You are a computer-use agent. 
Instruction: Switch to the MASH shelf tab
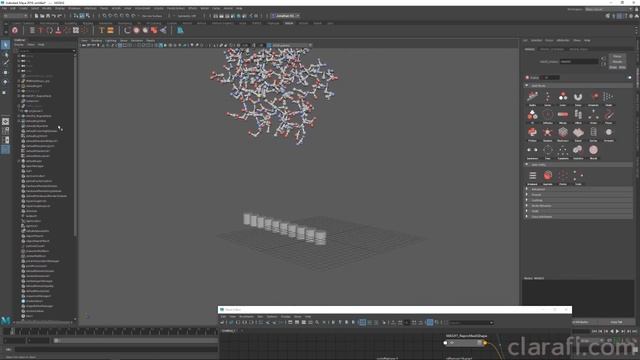click(289, 23)
